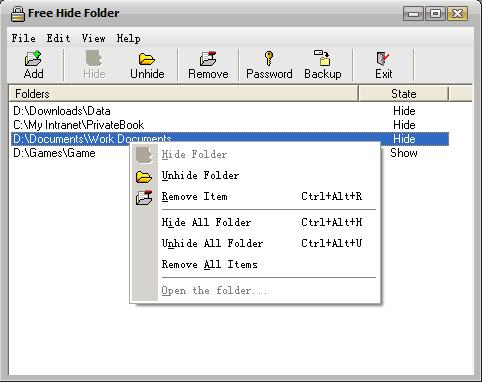The width and height of the screenshot is (482, 382).
Task: Click the Add folder toolbar icon
Action: tap(33, 59)
